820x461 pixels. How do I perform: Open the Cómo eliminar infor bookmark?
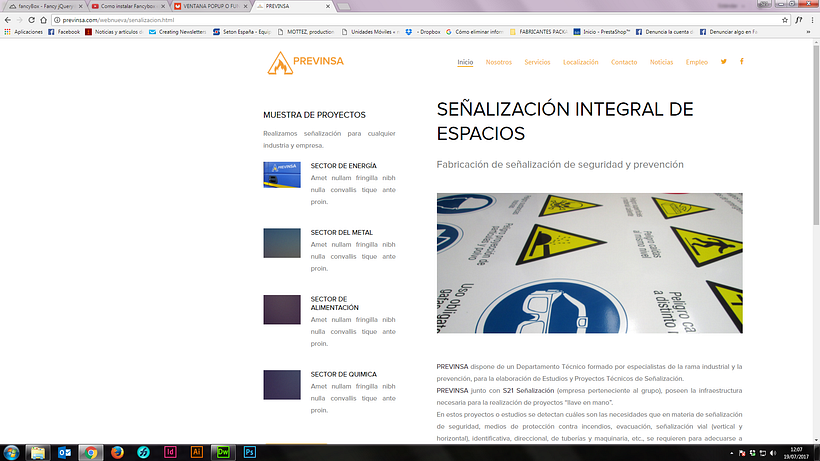(475, 32)
